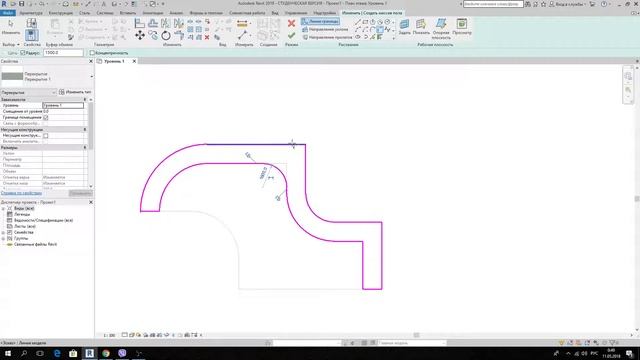Open the Architecture ribbon tab
This screenshot has width=640, height=360.
pos(31,13)
